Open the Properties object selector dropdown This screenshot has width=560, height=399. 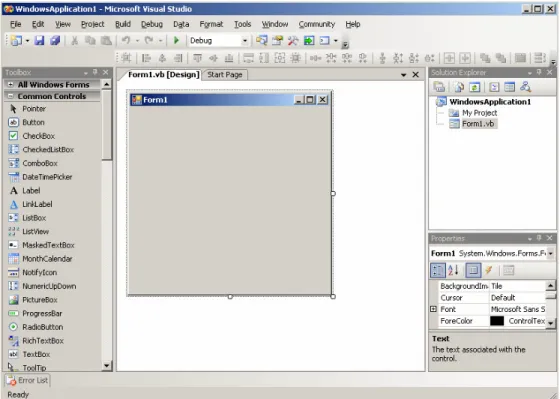click(551, 253)
